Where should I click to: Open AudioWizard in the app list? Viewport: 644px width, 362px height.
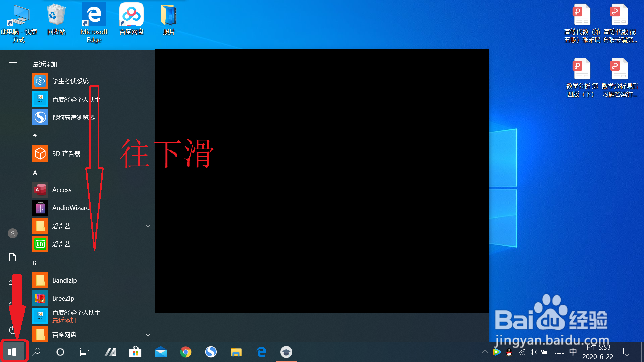(70, 208)
